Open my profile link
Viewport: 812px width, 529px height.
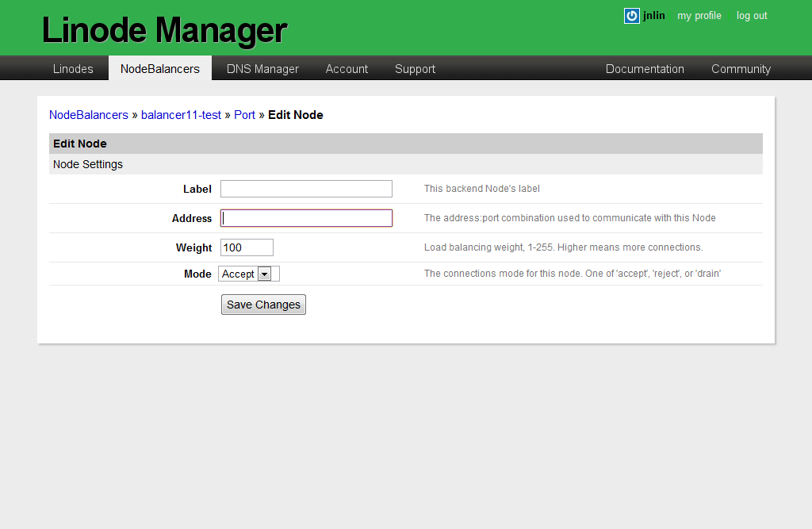click(x=699, y=16)
